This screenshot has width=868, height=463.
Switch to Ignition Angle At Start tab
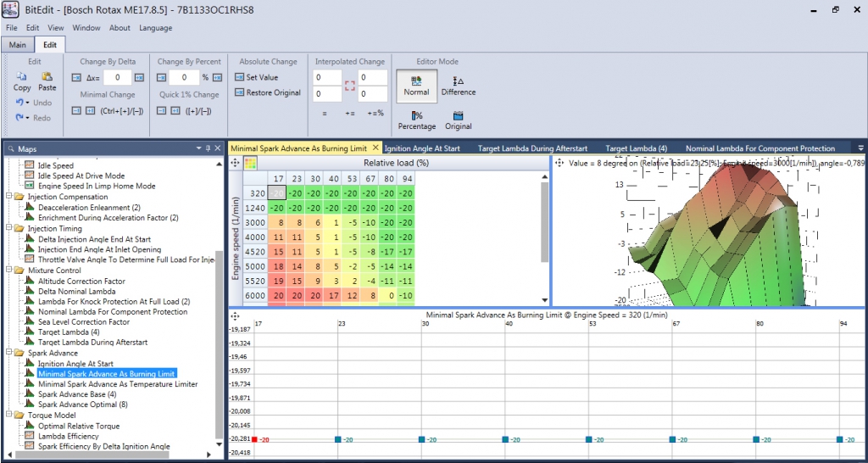[x=422, y=148]
